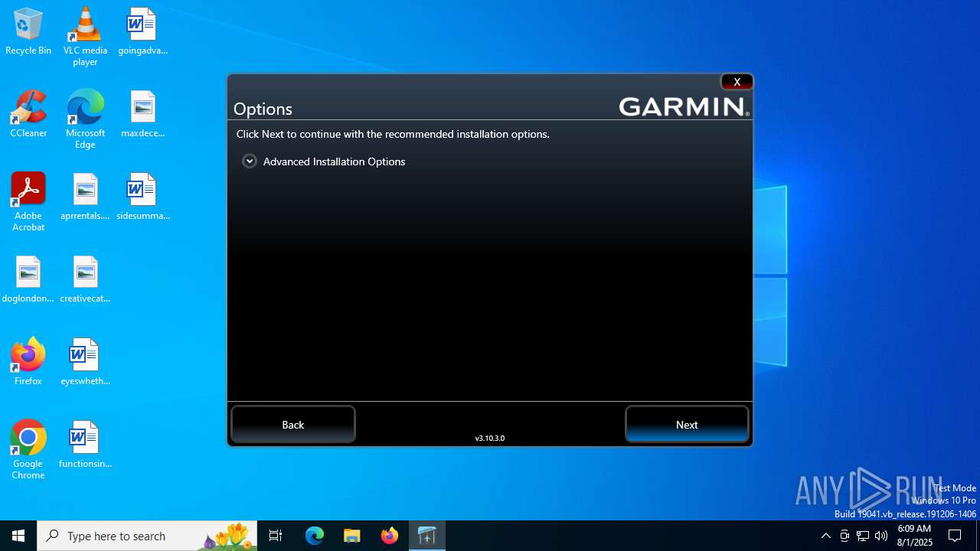Show hidden system tray icons
The width and height of the screenshot is (980, 551).
pyautogui.click(x=825, y=536)
